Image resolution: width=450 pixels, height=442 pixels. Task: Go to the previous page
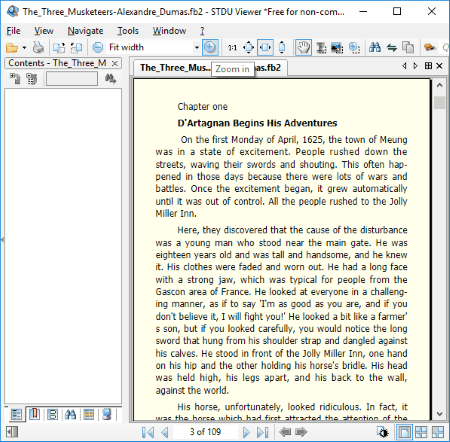click(x=165, y=432)
